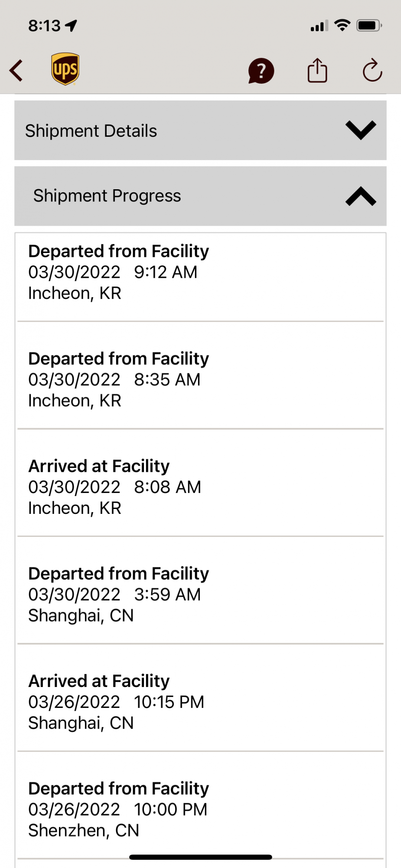Tap the location arrow beside the time
Viewport: 401px width, 868px height.
coord(71,26)
